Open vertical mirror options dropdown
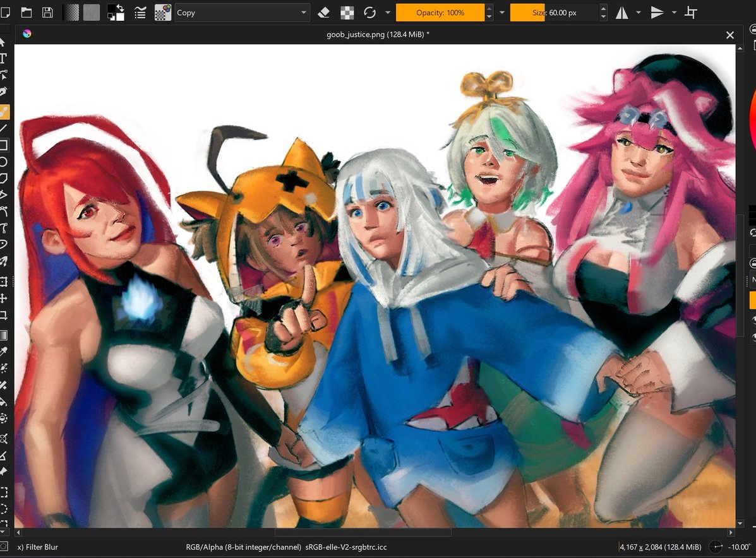 pos(674,13)
